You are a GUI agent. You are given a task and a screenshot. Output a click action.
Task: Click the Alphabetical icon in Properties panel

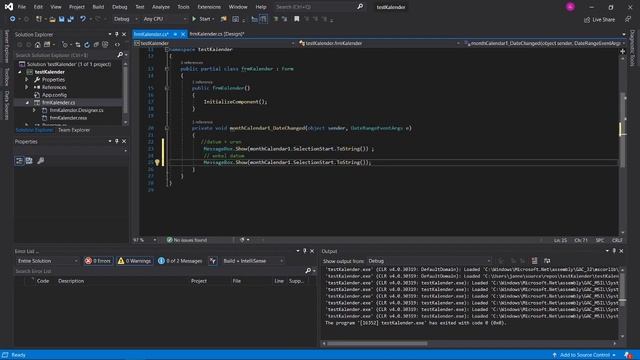click(x=29, y=161)
